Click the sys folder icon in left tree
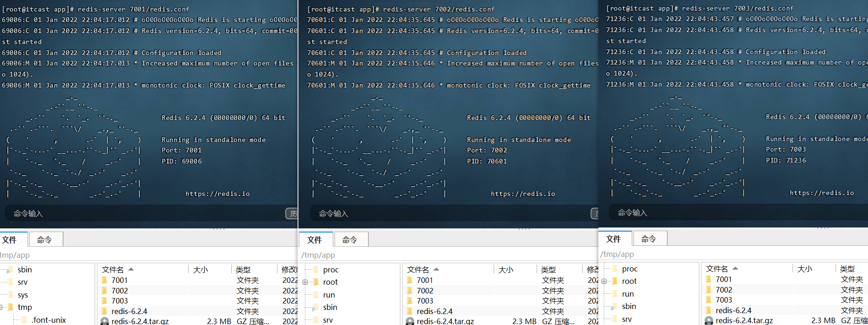 (10, 295)
